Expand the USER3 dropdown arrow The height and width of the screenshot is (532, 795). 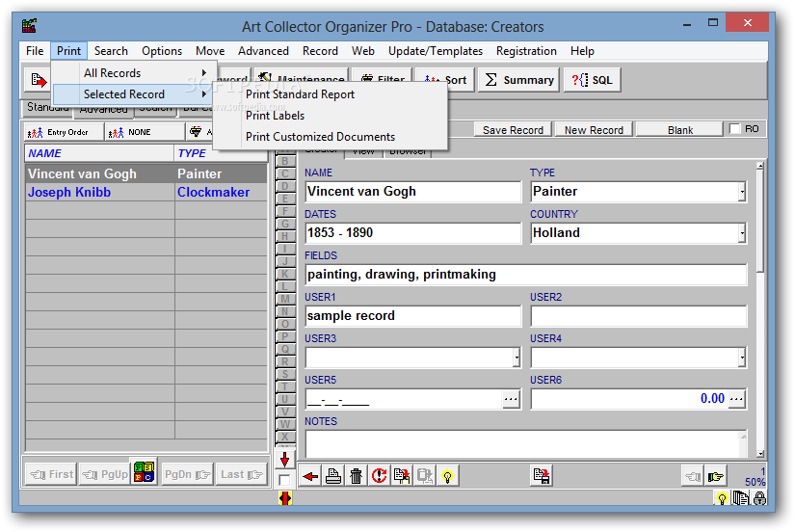(517, 359)
